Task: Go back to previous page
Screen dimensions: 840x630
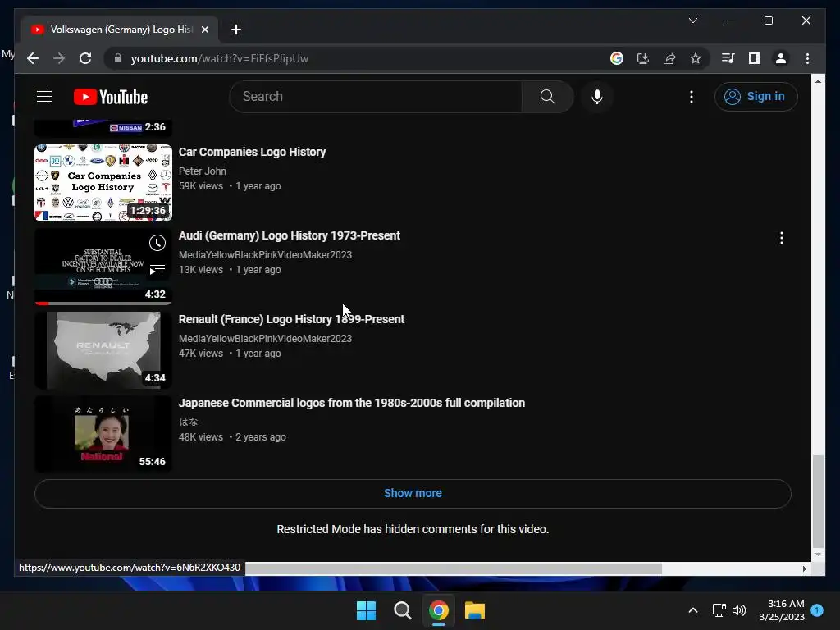Action: [x=33, y=58]
